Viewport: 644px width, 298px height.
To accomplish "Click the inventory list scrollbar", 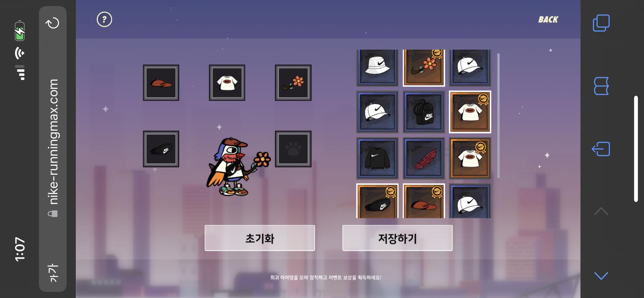I will [498, 115].
